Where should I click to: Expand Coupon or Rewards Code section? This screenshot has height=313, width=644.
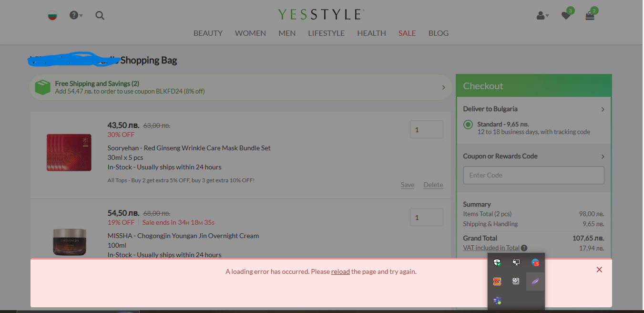[x=603, y=156]
